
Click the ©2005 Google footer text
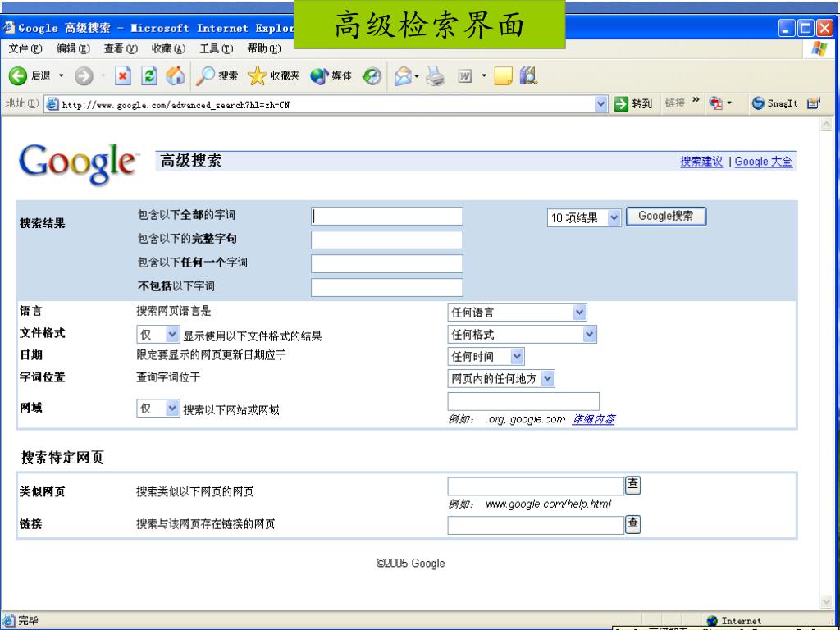pos(410,563)
